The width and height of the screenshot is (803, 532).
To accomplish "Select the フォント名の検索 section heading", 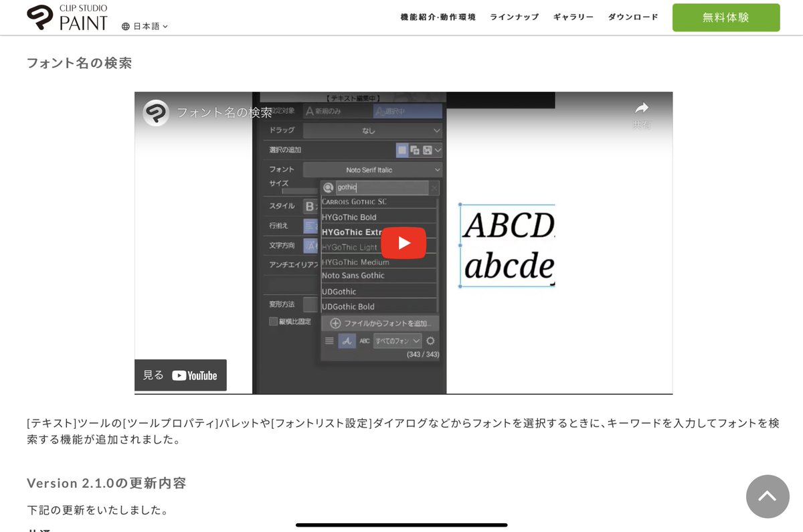I will [x=80, y=63].
